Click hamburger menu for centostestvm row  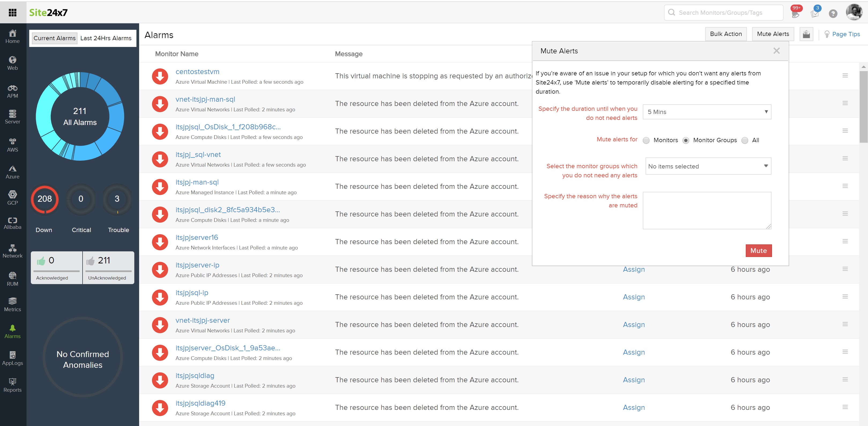(x=845, y=76)
